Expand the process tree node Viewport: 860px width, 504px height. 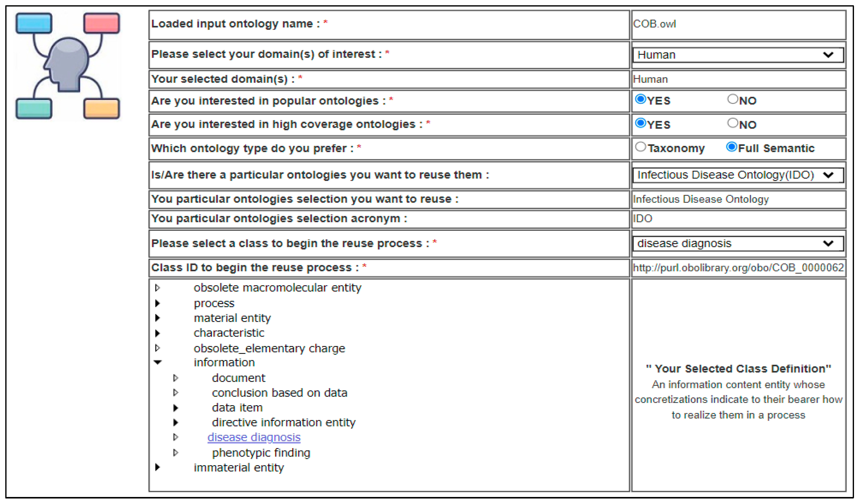point(158,303)
